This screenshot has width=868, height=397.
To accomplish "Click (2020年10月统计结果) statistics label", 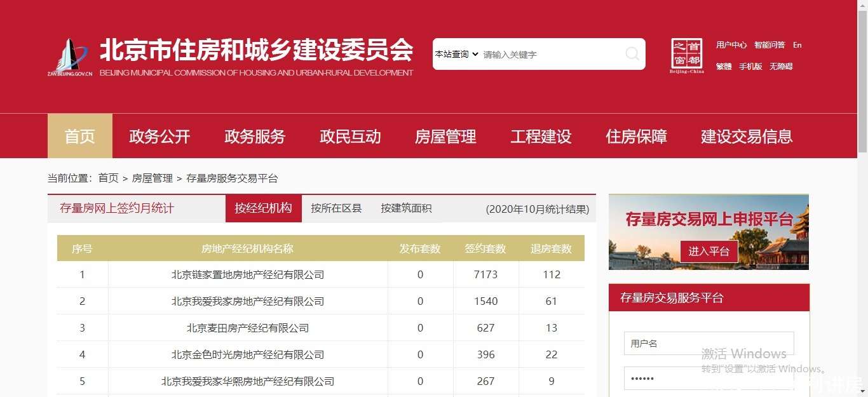I will tap(538, 209).
